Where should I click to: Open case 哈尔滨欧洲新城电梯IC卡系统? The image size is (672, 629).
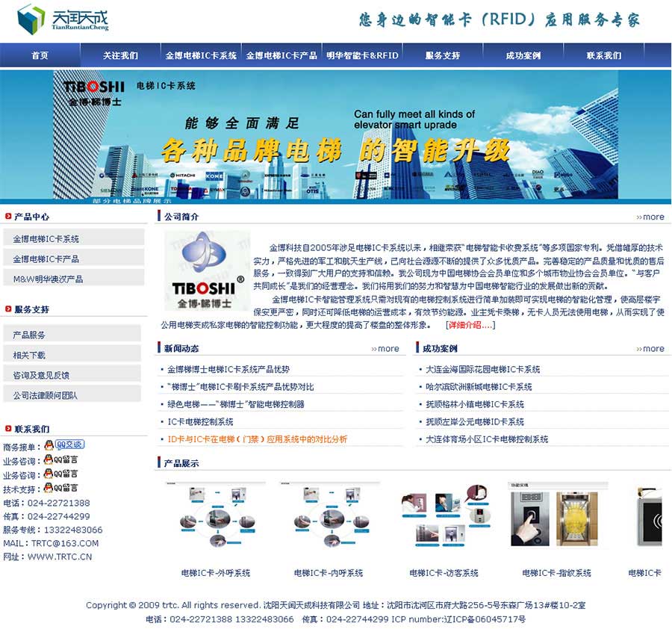479,387
